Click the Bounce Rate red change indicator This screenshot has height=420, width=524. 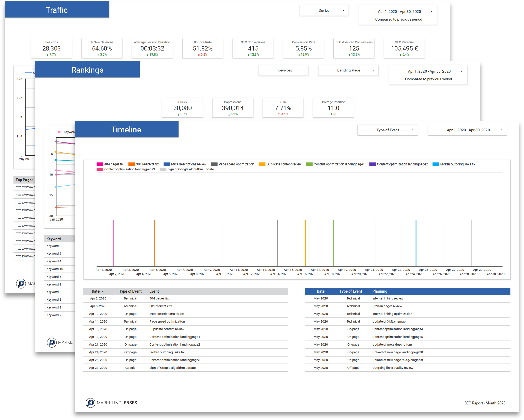(x=203, y=54)
